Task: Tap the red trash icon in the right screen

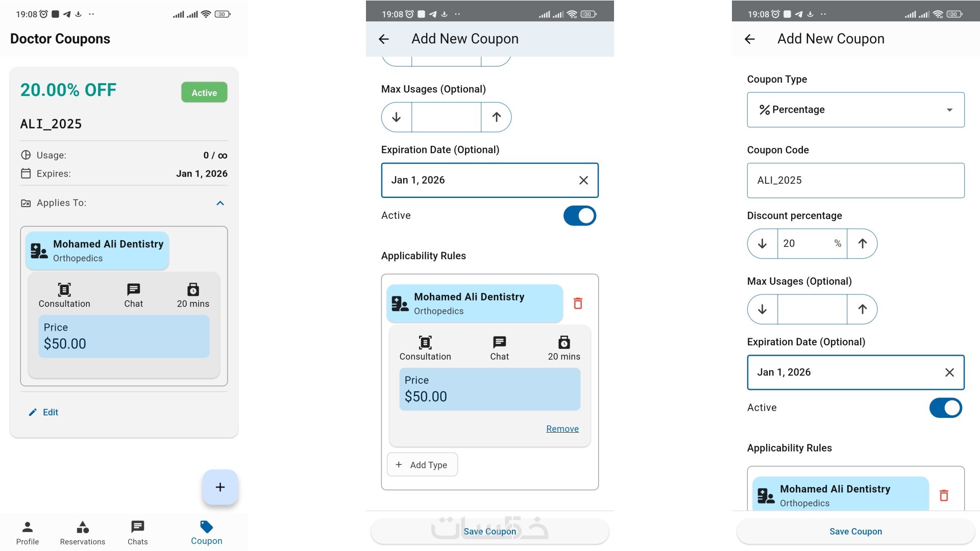Action: 944,495
